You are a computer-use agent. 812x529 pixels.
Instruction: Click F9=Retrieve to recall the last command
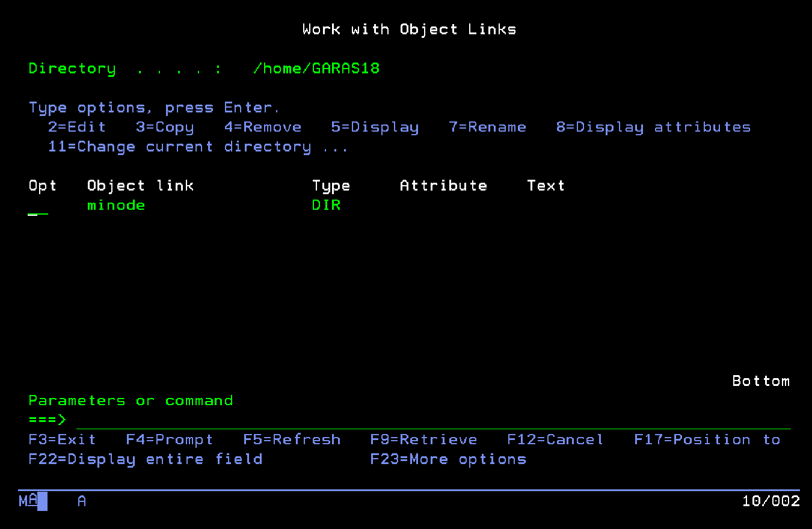(423, 440)
